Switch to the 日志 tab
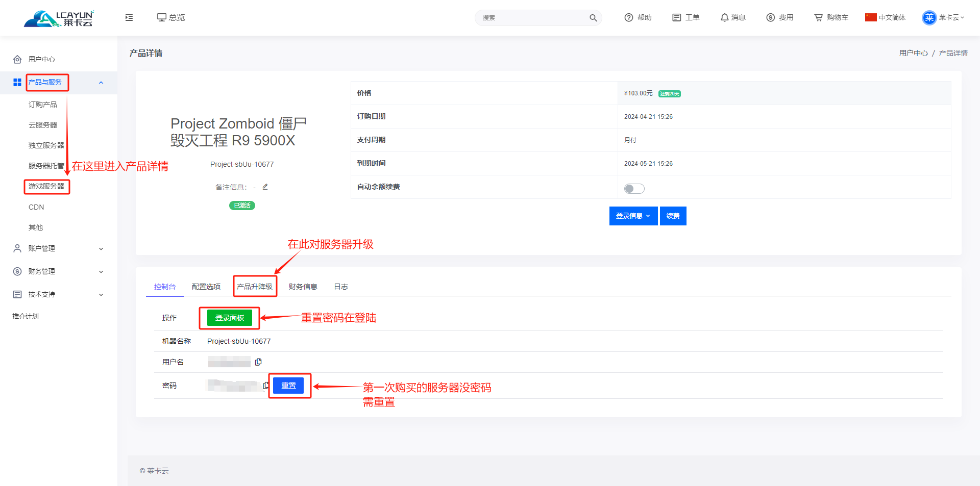 341,287
